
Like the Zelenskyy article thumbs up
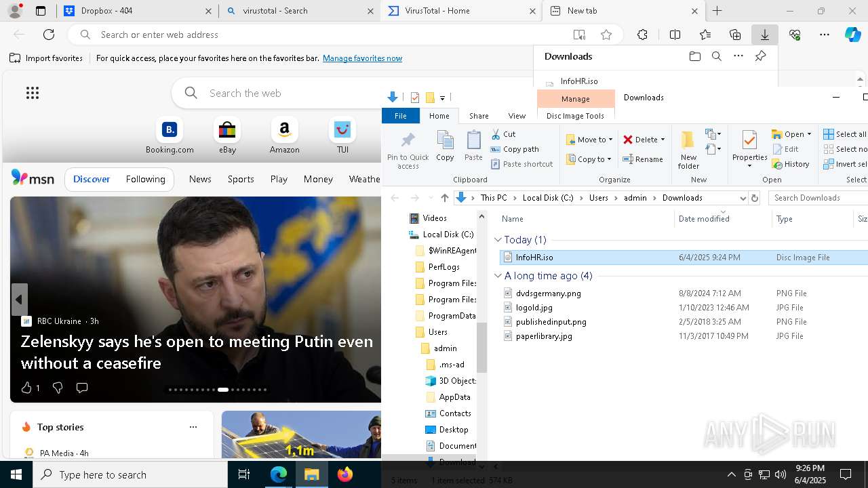coord(26,388)
